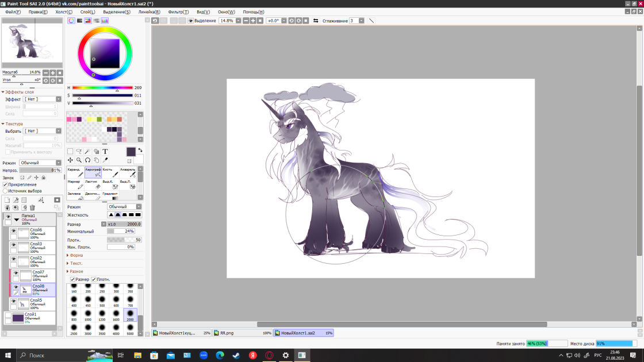Hide layer Слой5 via eye icon
This screenshot has height=362, width=644.
click(14, 301)
